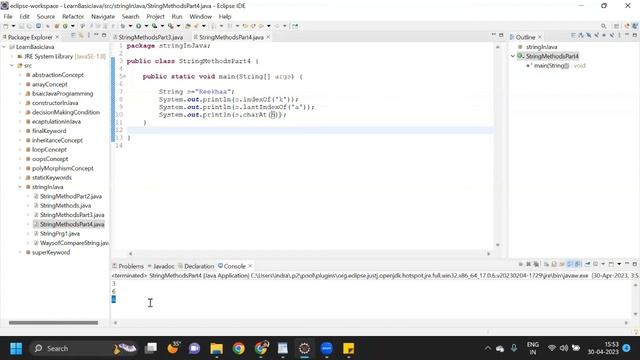The image size is (640, 360).
Task: Open the New dropdown arrow in toolbar
Action: pyautogui.click(x=13, y=26)
